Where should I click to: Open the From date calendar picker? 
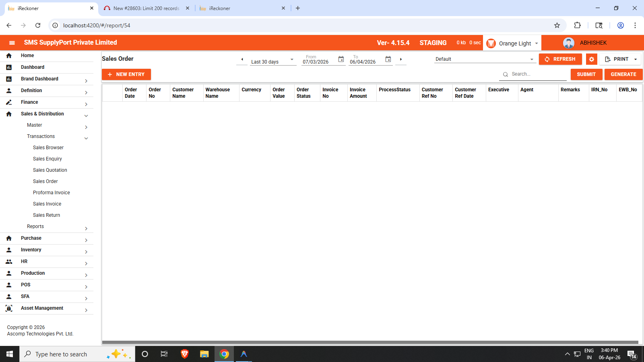[341, 60]
